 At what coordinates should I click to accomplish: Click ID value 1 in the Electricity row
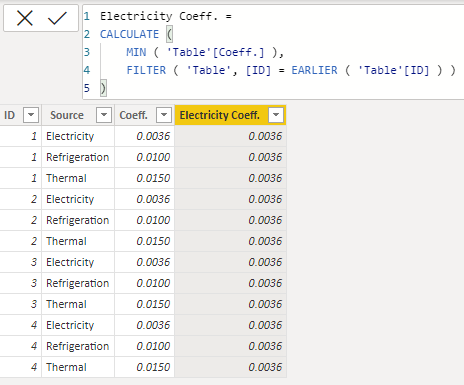coord(20,136)
